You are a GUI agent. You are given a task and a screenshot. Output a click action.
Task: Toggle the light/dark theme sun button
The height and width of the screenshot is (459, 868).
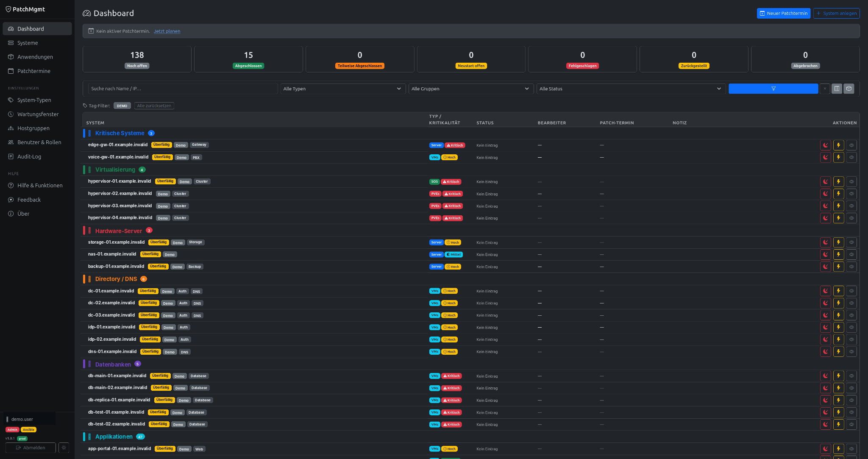(64, 448)
